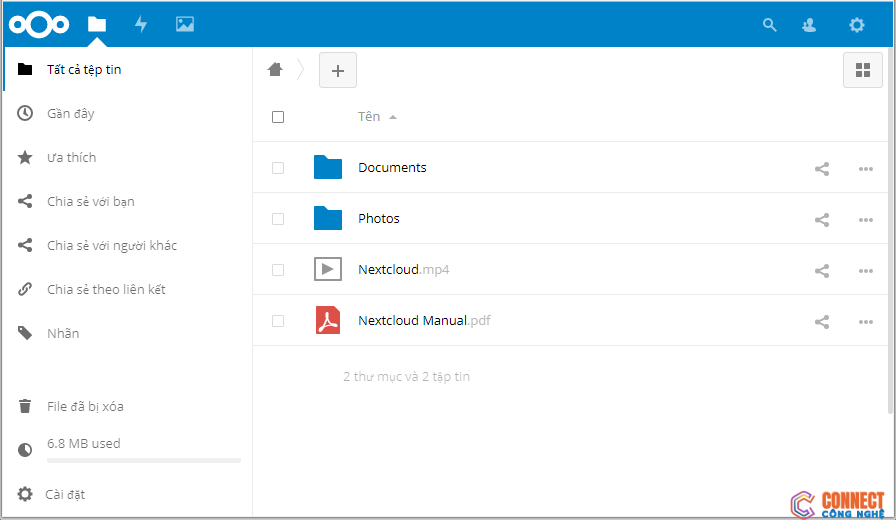This screenshot has width=896, height=520.
Task: Click the link icon beside Chia sẻ theo liên kết
Action: click(25, 289)
